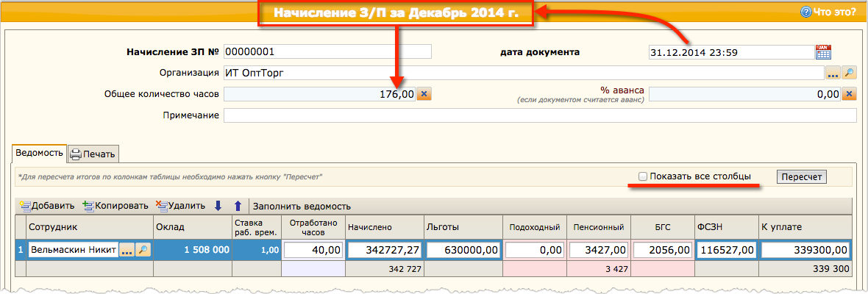Open the calendar date picker icon
868x294 pixels.
(823, 52)
